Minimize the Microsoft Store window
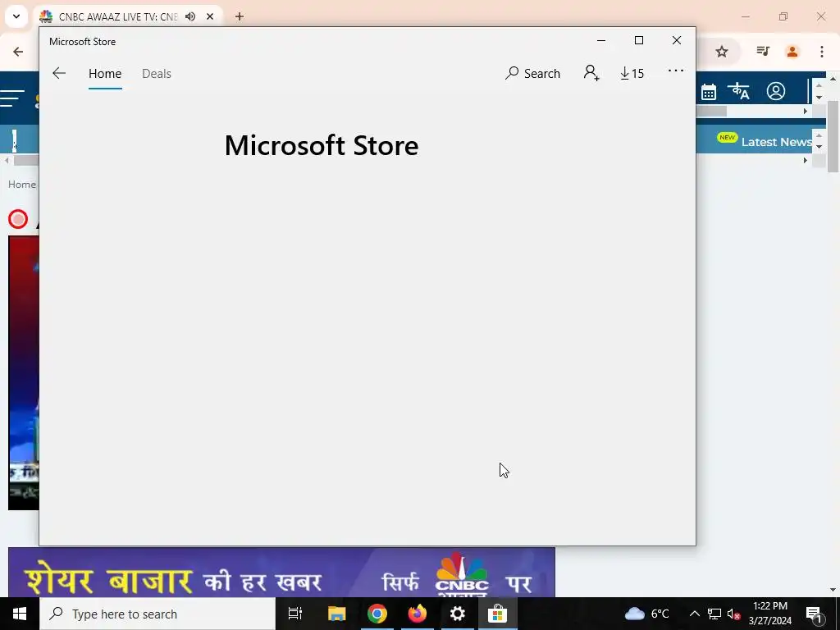Screen dimensions: 840x630 (x=601, y=40)
